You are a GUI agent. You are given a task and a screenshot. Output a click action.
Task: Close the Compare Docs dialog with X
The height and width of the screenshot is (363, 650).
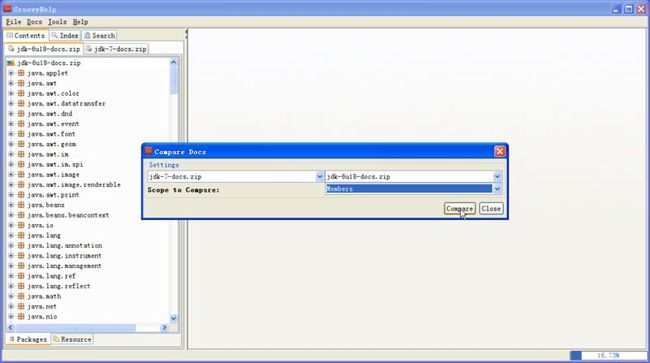point(500,152)
